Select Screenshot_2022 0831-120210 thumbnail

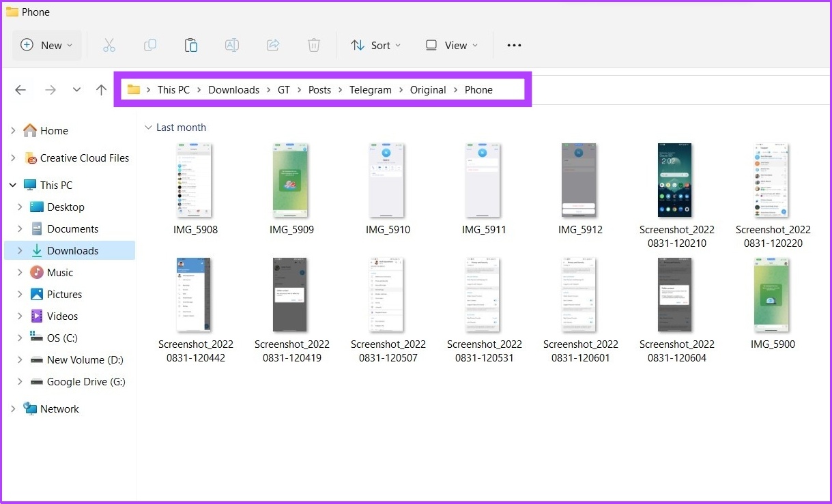(675, 179)
